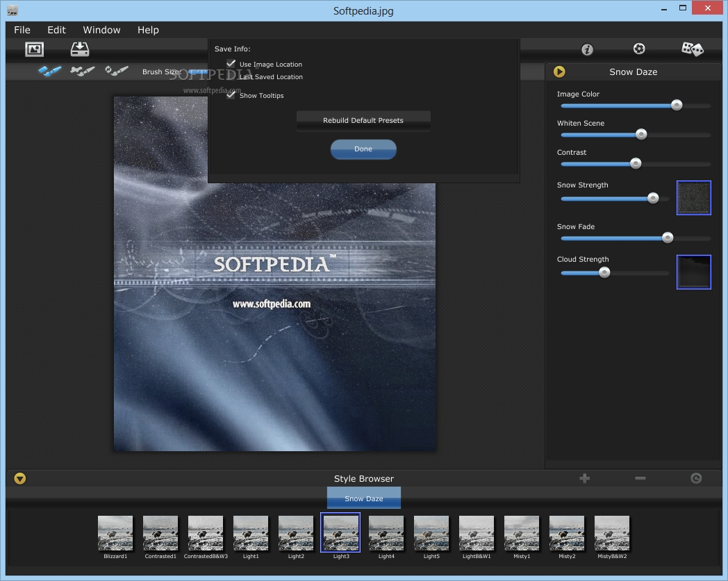Screen dimensions: 728x581
Task: Select the third brush eraser tool
Action: coord(117,71)
